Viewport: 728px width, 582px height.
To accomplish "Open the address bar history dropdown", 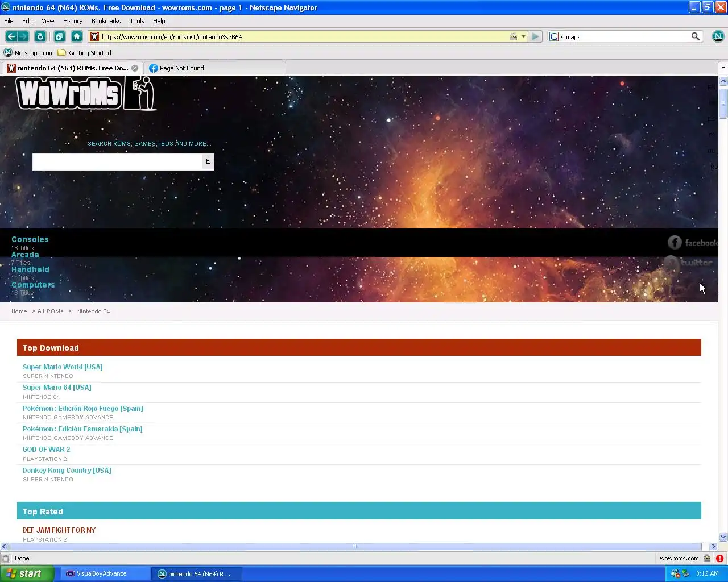I will (x=523, y=36).
